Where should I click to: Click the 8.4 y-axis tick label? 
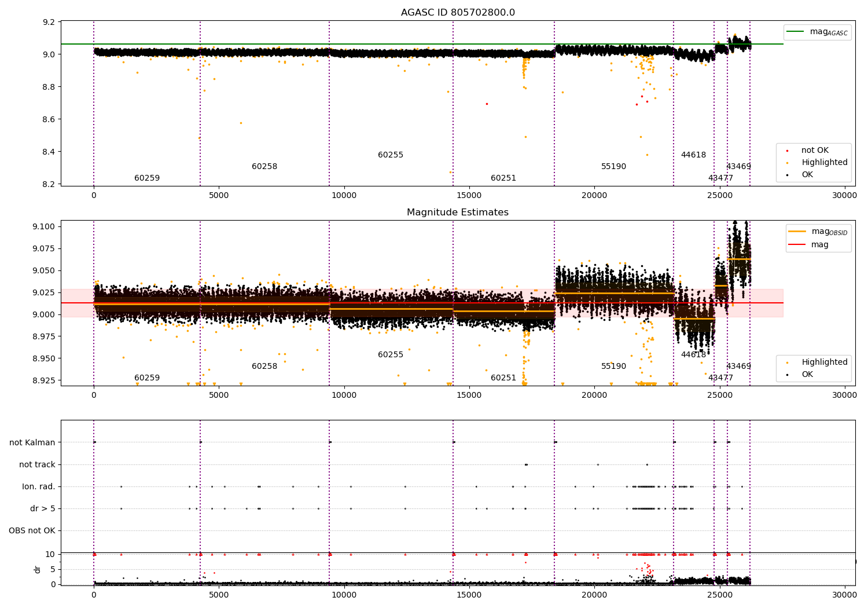pyautogui.click(x=49, y=152)
